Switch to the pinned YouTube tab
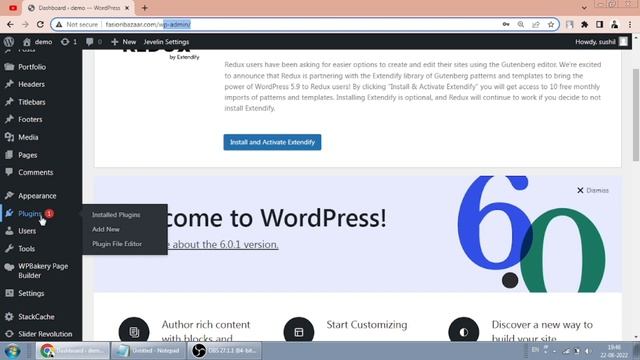 (13, 8)
